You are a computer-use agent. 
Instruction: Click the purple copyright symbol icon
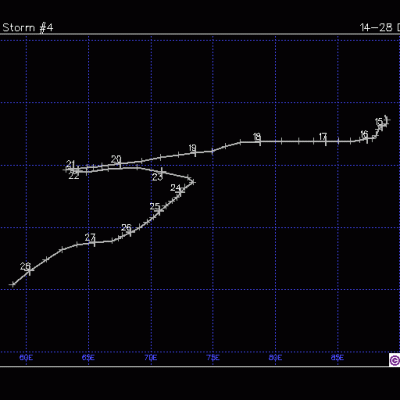[x=394, y=360]
